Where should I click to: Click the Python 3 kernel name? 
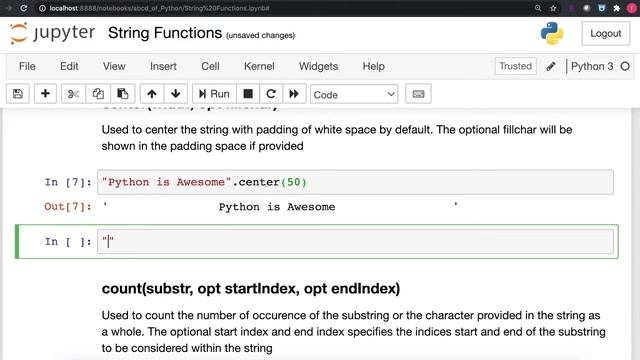point(592,66)
